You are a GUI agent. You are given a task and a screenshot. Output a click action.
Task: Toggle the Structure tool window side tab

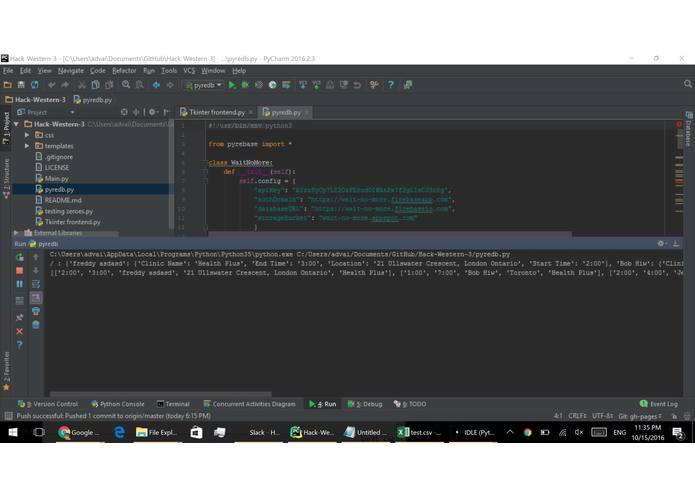coord(6,178)
